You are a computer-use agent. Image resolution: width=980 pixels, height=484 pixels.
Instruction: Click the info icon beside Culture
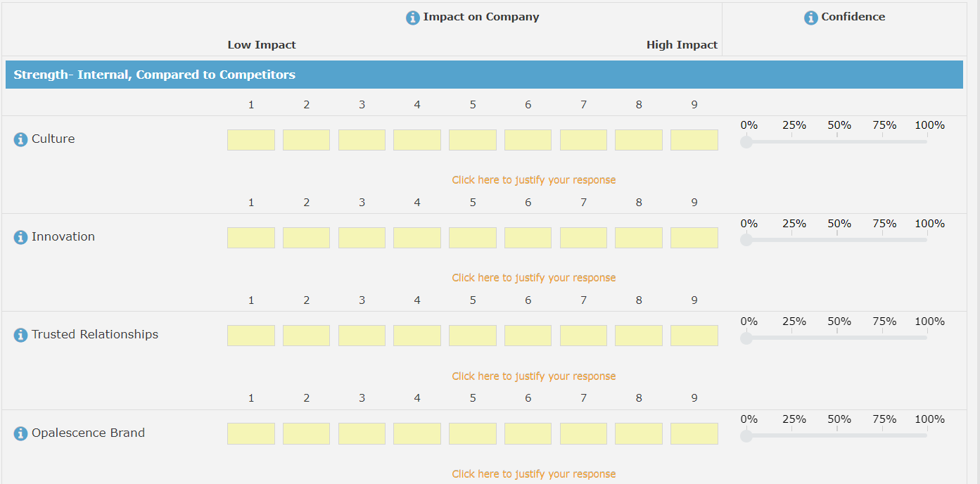tap(20, 139)
